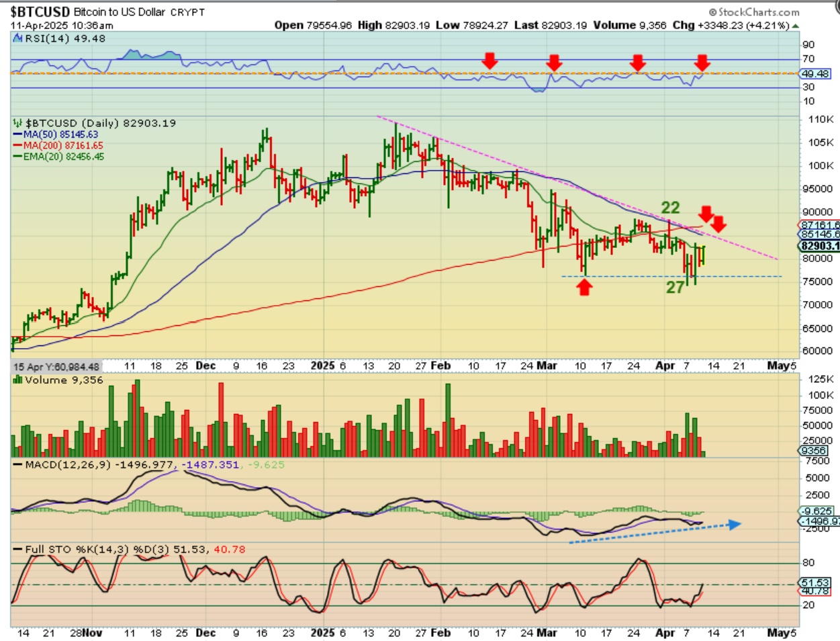Click the -2500 MACD axis label

coord(815,528)
